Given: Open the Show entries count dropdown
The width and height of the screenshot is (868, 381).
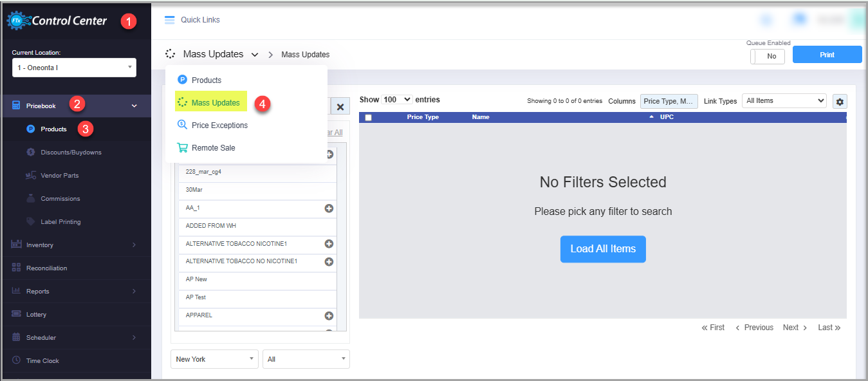Looking at the screenshot, I should point(396,100).
